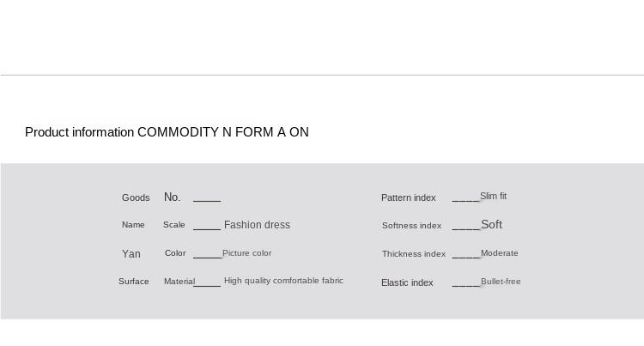Click the Material label
This screenshot has height=346, width=644.
[x=179, y=282]
